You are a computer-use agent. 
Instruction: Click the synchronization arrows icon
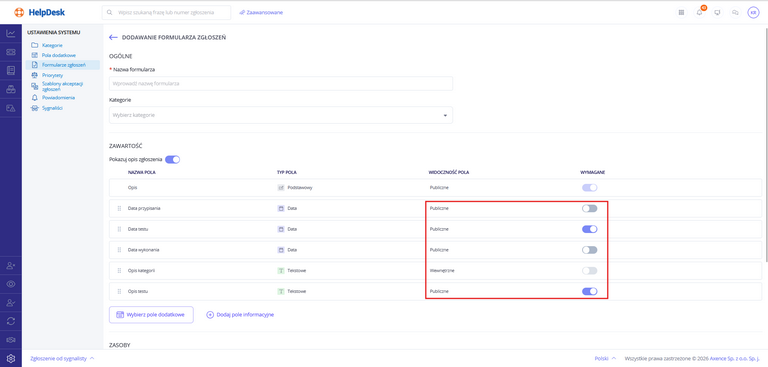click(11, 321)
